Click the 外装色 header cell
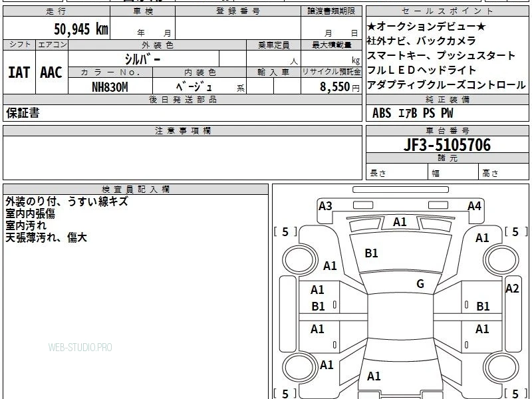 (x=158, y=45)
